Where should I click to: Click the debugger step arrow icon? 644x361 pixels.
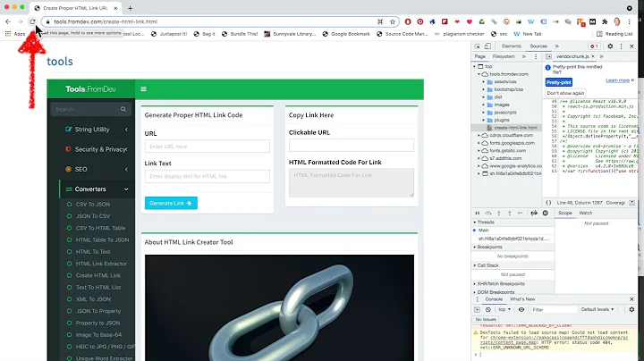(520, 213)
